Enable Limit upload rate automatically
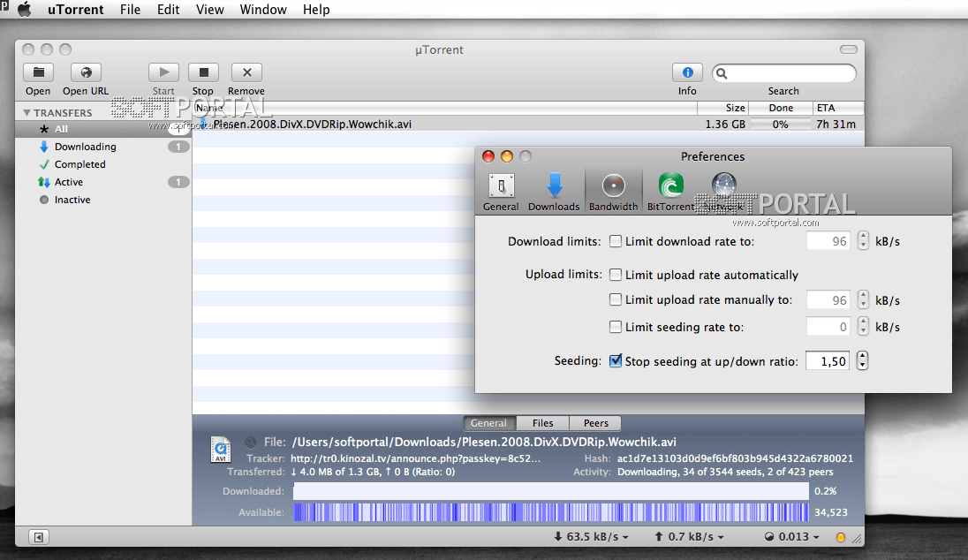Viewport: 968px width, 560px height. point(616,274)
